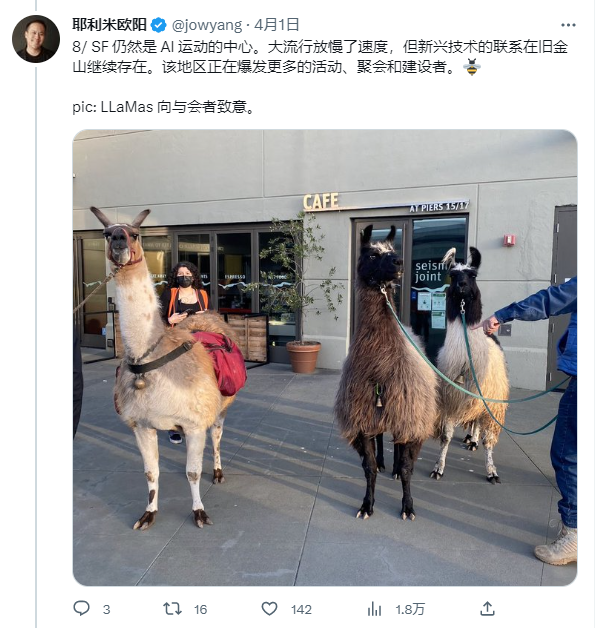Click the blue verified badge
The width and height of the screenshot is (615, 628).
[159, 25]
